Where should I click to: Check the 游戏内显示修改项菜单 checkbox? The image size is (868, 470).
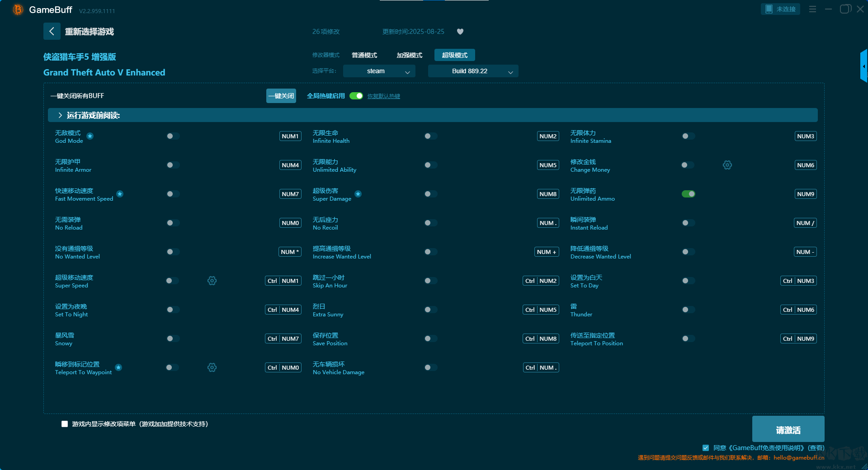(x=65, y=424)
